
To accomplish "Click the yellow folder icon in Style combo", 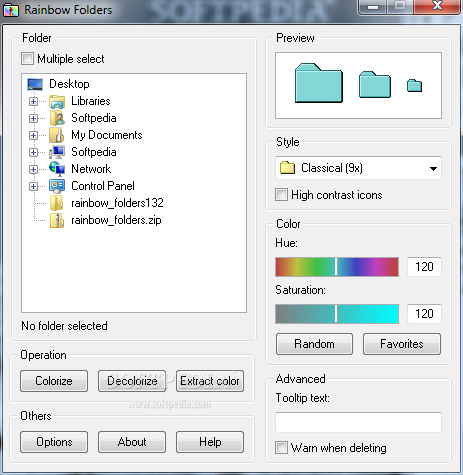I will (287, 168).
